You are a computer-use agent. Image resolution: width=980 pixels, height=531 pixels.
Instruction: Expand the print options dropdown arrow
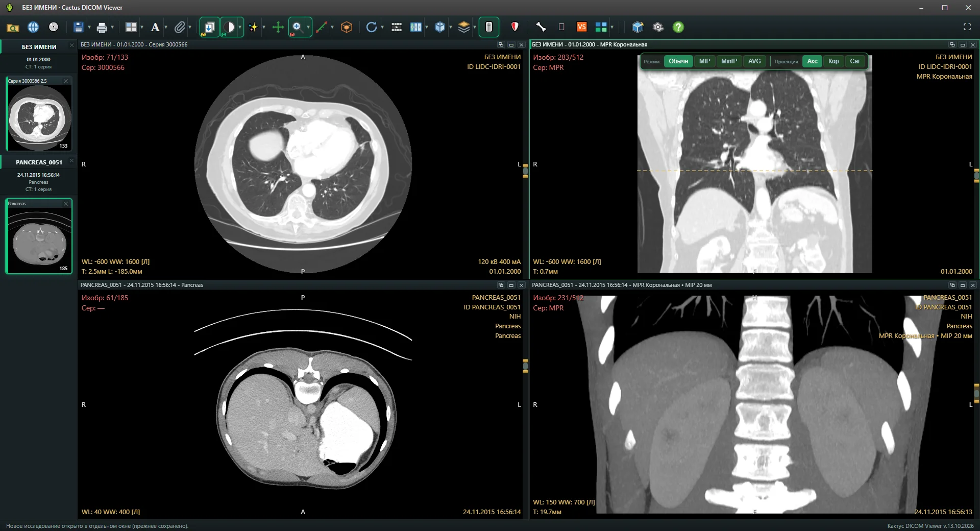click(112, 28)
